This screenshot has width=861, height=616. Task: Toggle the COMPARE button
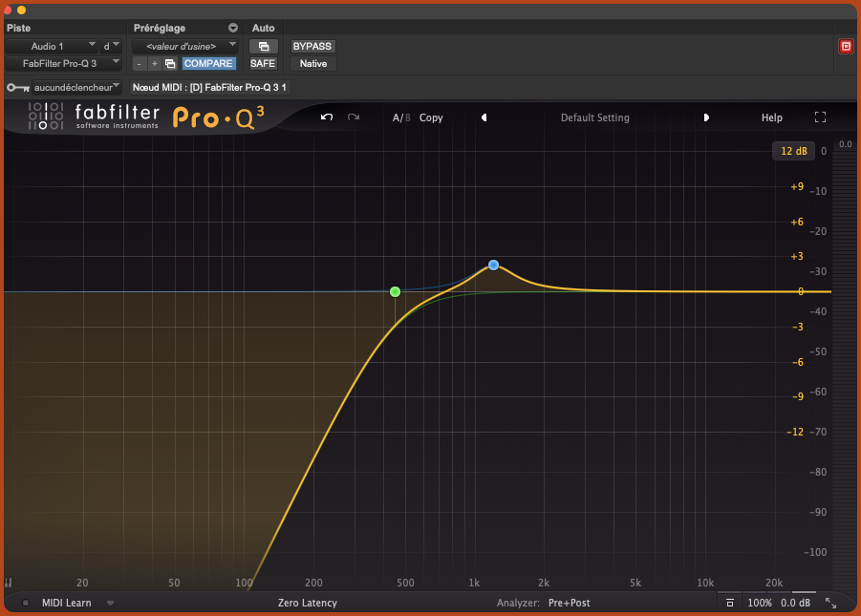click(x=208, y=63)
